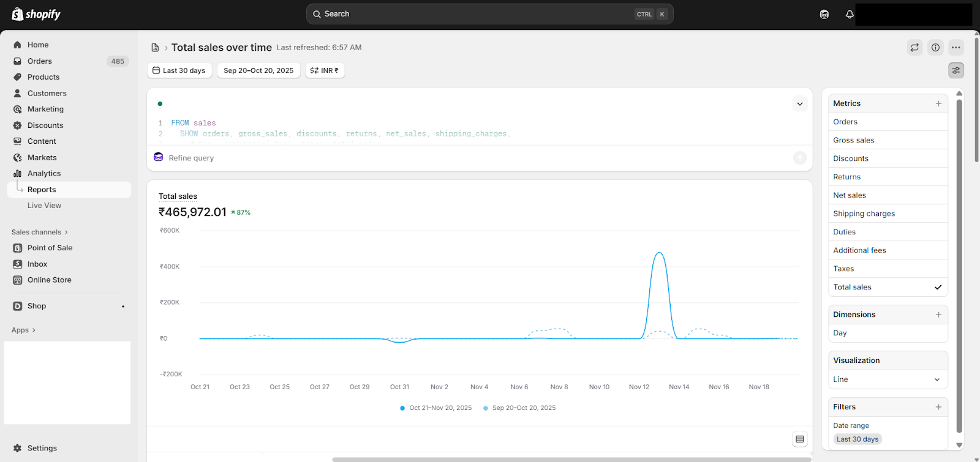Open the three-dots more actions menu
The image size is (980, 462).
[956, 47]
